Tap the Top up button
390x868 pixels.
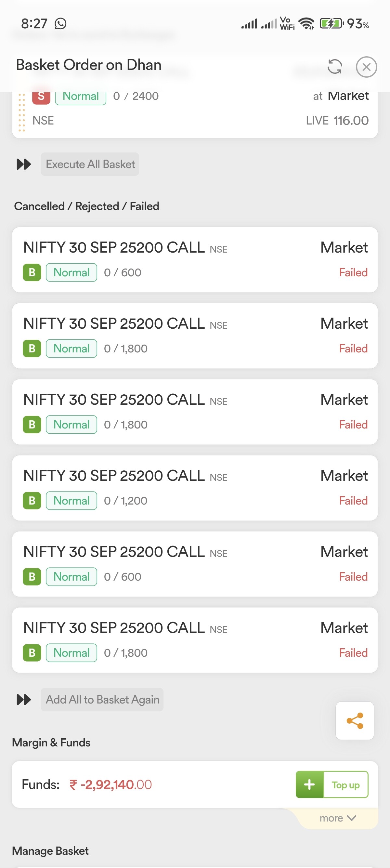pyautogui.click(x=345, y=784)
